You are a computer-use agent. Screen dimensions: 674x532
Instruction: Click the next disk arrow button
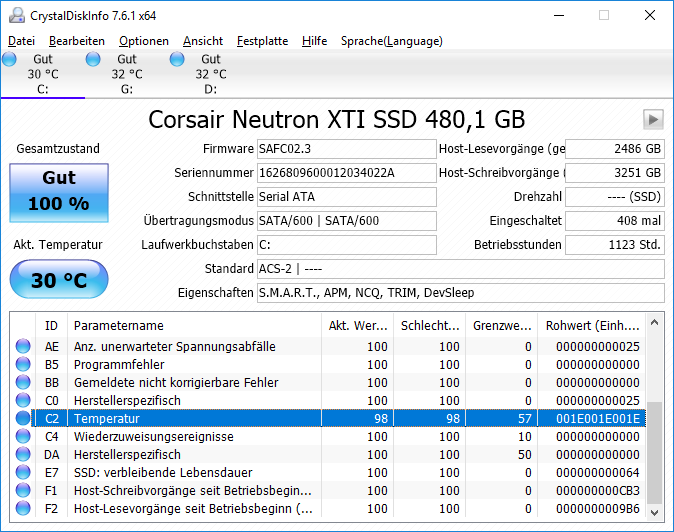[x=653, y=119]
